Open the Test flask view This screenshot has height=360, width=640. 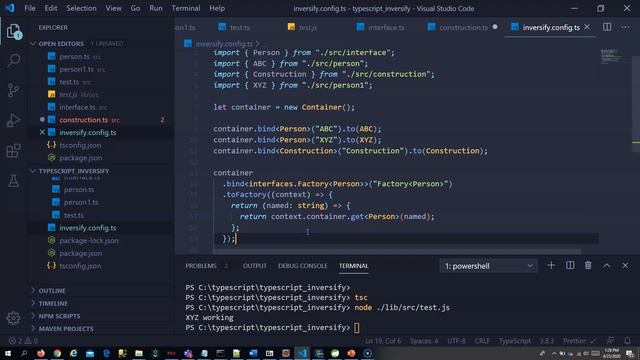click(x=13, y=181)
